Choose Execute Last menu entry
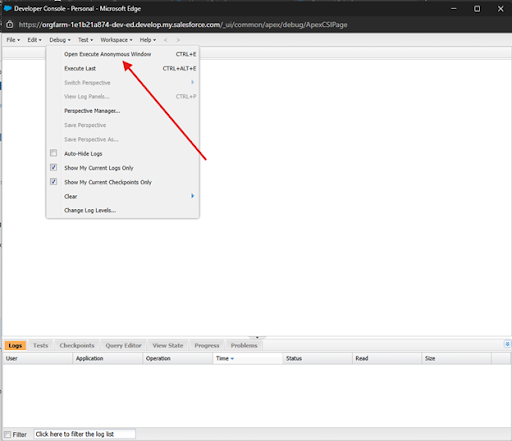This screenshot has height=441, width=512. pos(80,68)
